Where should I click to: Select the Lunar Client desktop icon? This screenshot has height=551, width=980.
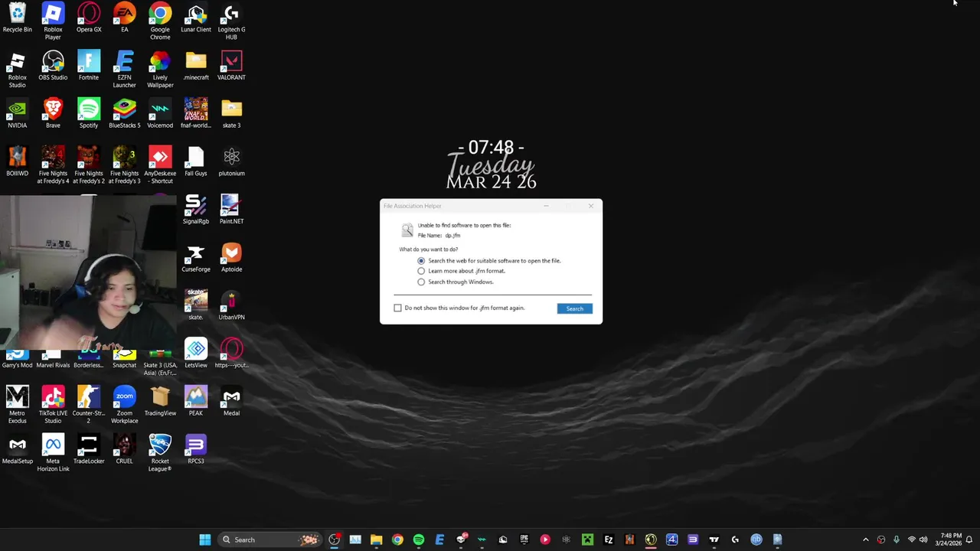[196, 18]
